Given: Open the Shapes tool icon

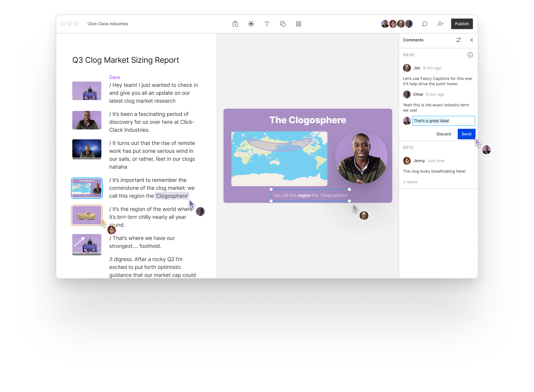Looking at the screenshot, I should pyautogui.click(x=283, y=24).
